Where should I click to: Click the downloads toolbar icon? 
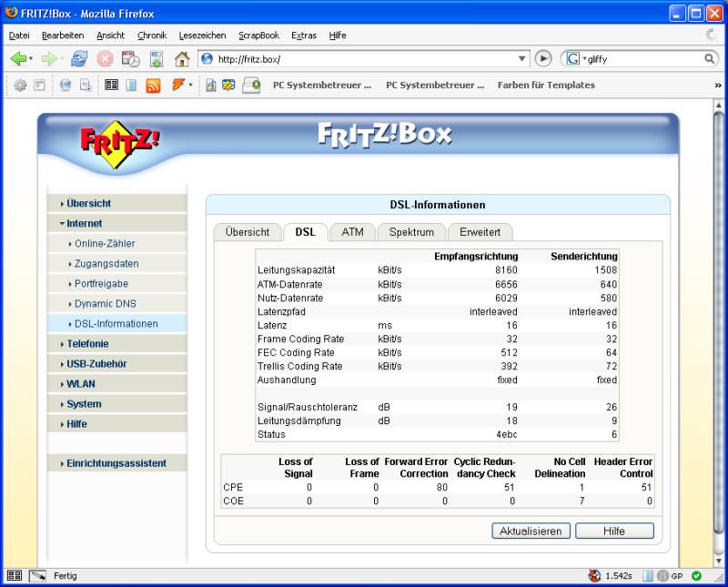(157, 59)
